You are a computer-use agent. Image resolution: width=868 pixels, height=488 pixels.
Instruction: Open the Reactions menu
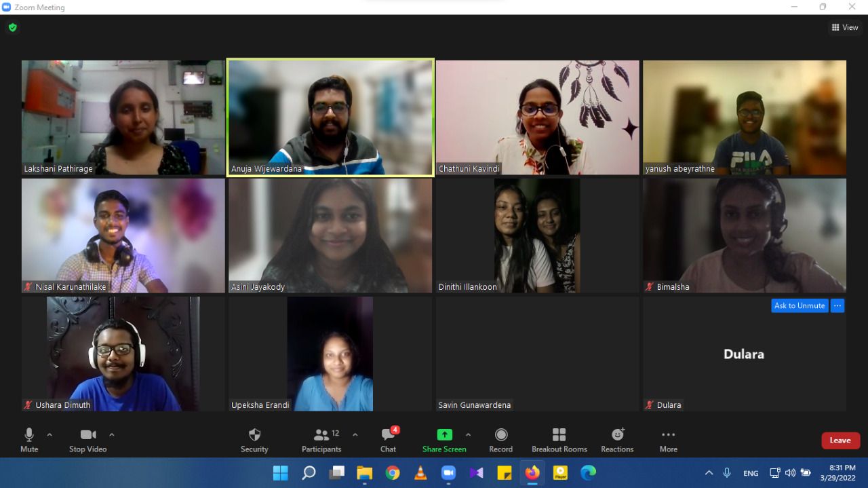(x=617, y=440)
